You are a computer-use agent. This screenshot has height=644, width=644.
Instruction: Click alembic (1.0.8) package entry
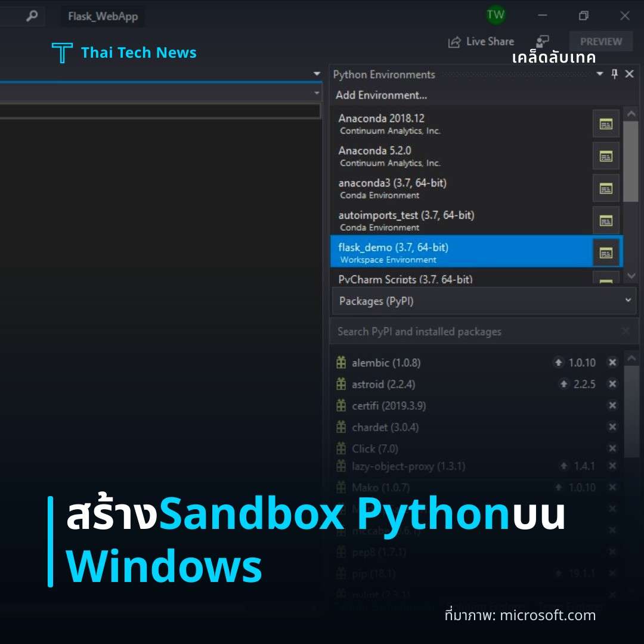click(386, 363)
